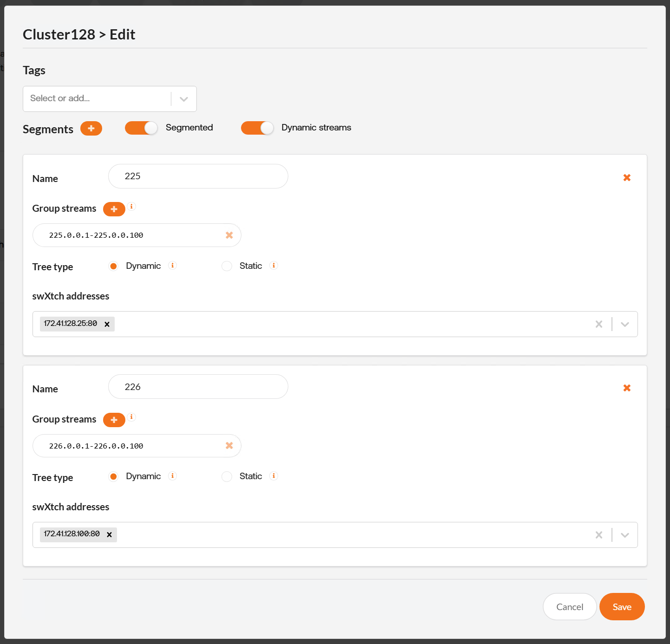Click the Cancel button
The image size is (670, 644).
click(570, 607)
